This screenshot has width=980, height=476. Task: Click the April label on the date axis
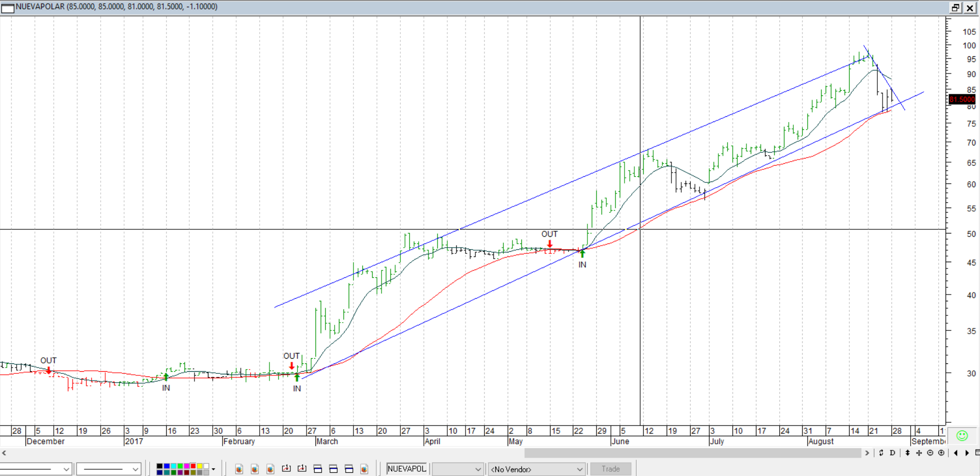coord(432,442)
